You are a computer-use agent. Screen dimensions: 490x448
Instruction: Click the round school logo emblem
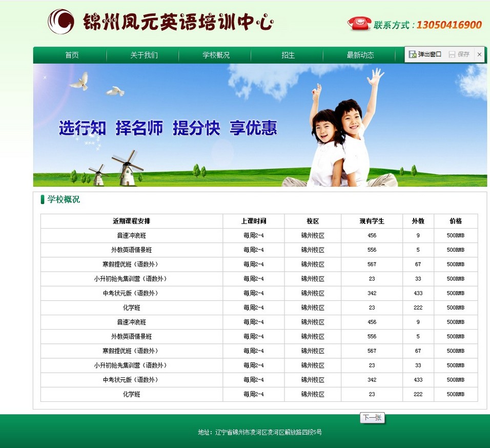pyautogui.click(x=61, y=22)
